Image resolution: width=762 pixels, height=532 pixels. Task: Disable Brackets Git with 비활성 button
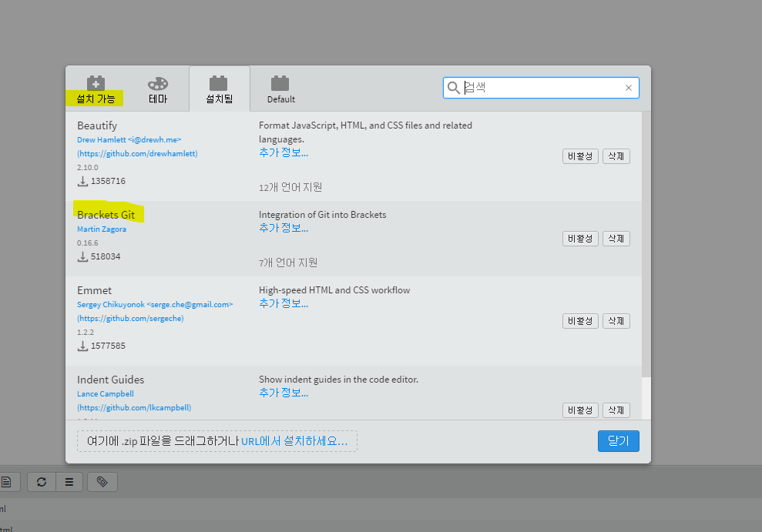point(580,239)
